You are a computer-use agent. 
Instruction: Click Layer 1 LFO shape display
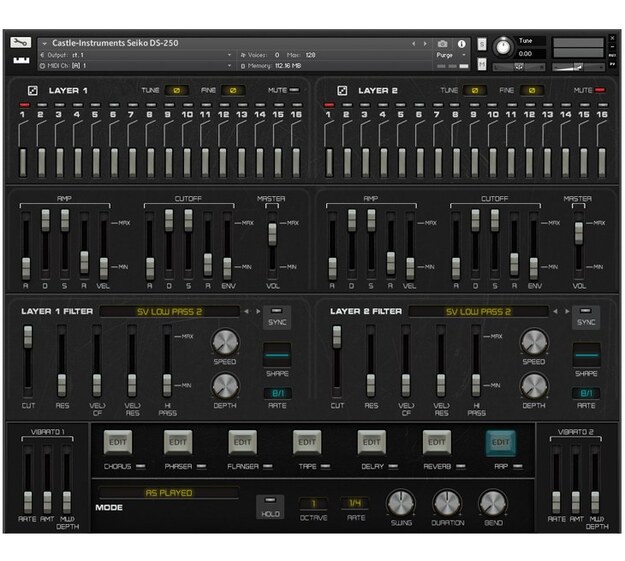pyautogui.click(x=277, y=355)
